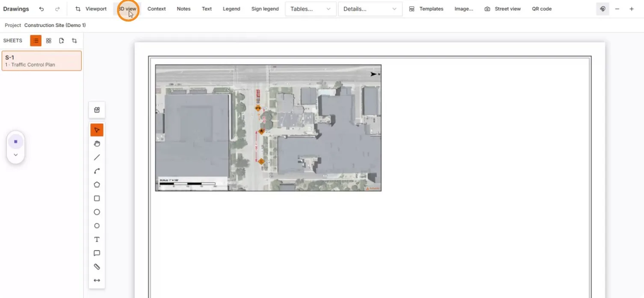
Task: Select the Comment callout tool
Action: tap(97, 253)
